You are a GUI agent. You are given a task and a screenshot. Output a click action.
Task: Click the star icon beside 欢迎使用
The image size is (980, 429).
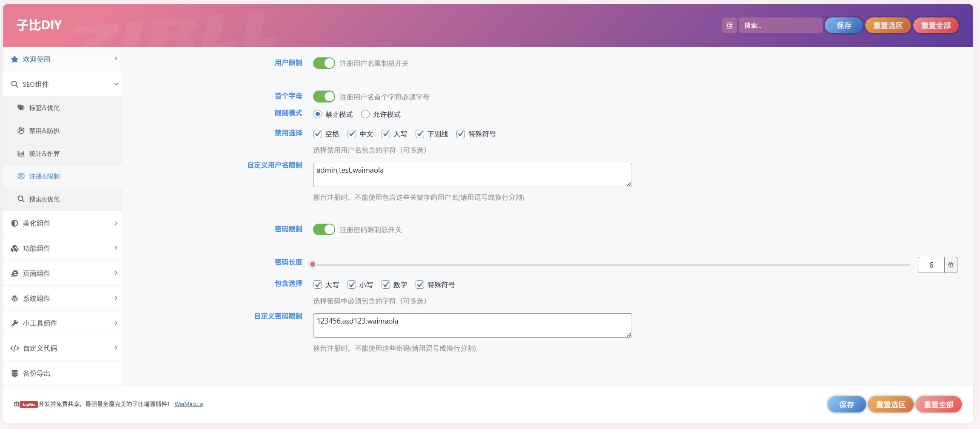pyautogui.click(x=14, y=59)
